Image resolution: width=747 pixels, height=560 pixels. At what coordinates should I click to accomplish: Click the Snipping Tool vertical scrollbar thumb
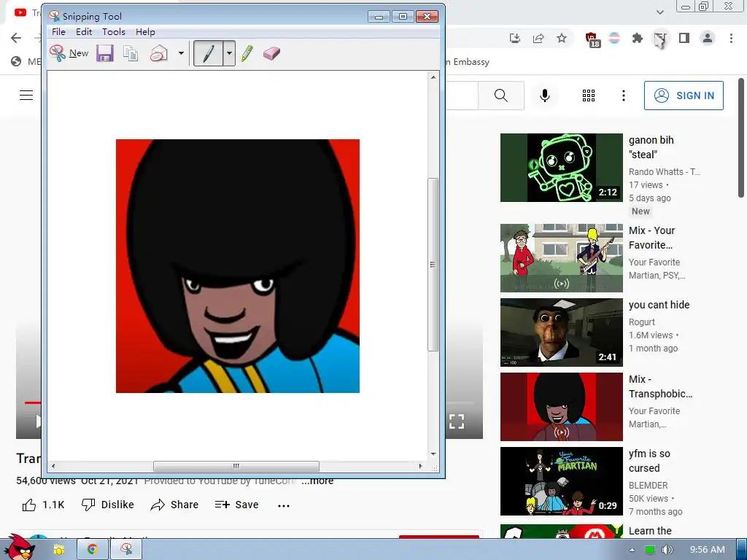(433, 265)
